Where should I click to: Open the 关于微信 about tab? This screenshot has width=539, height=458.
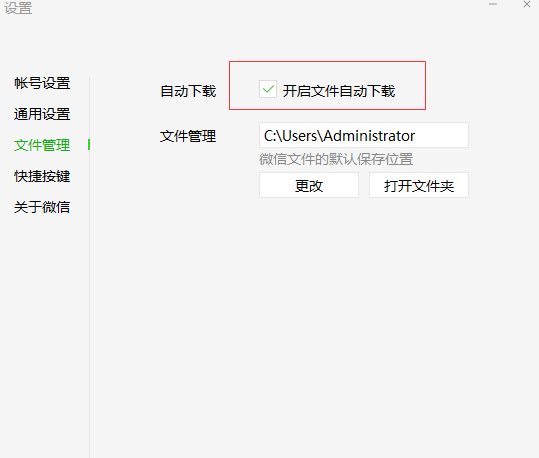42,207
